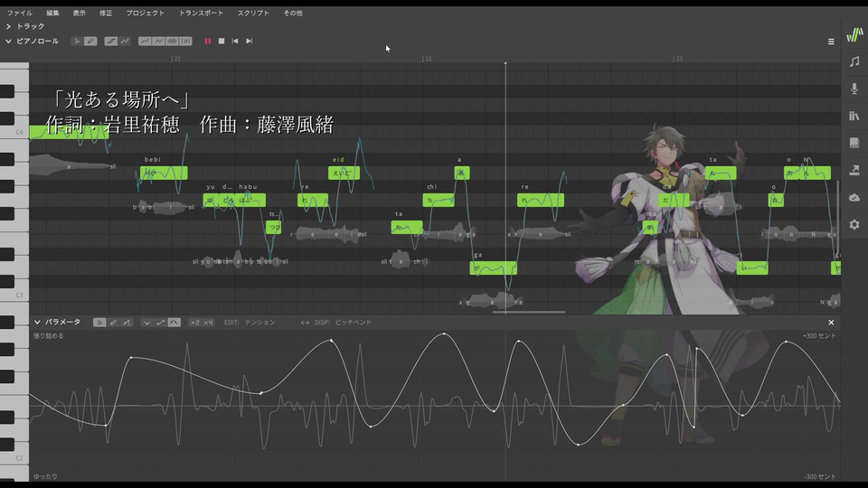Open the 修正 menu
This screenshot has width=868, height=488.
click(x=106, y=13)
